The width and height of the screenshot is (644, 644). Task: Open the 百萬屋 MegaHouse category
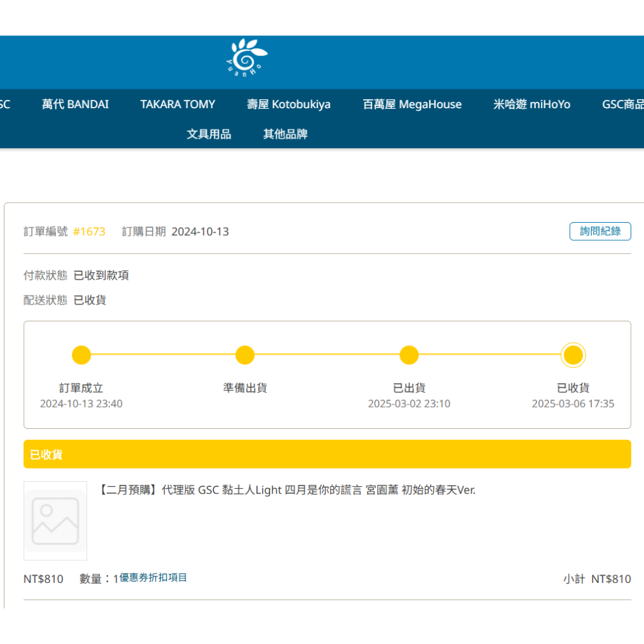coord(412,104)
